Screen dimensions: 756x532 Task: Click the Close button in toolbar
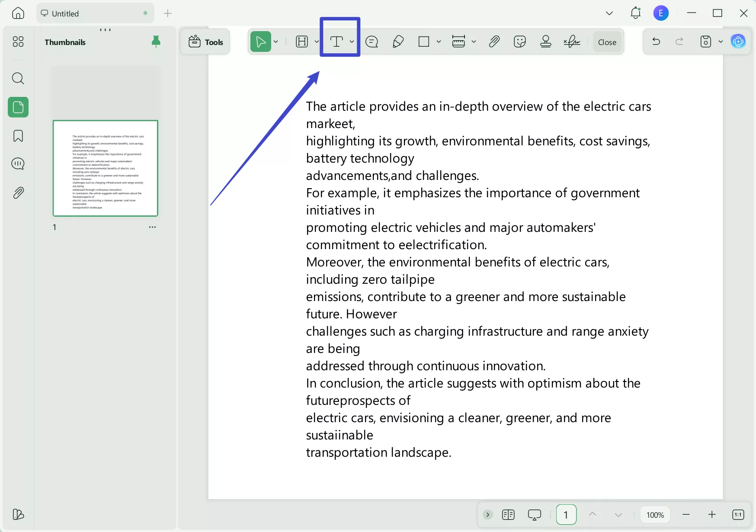click(x=607, y=42)
